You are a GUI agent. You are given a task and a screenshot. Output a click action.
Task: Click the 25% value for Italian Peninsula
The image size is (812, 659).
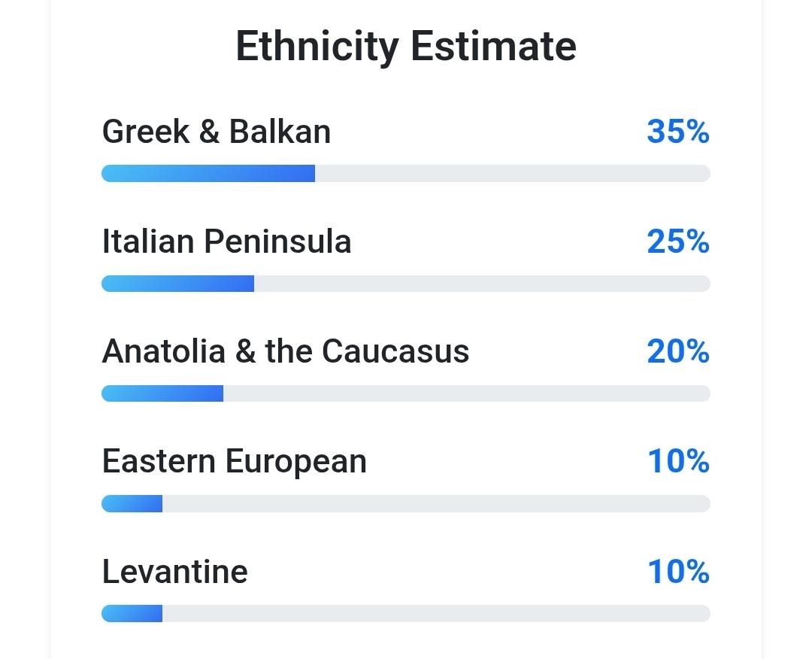[677, 241]
